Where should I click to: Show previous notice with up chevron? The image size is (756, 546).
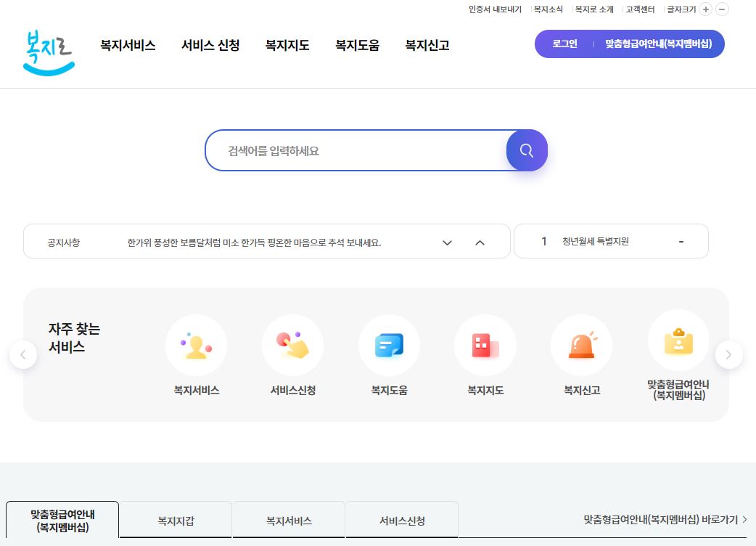(480, 243)
